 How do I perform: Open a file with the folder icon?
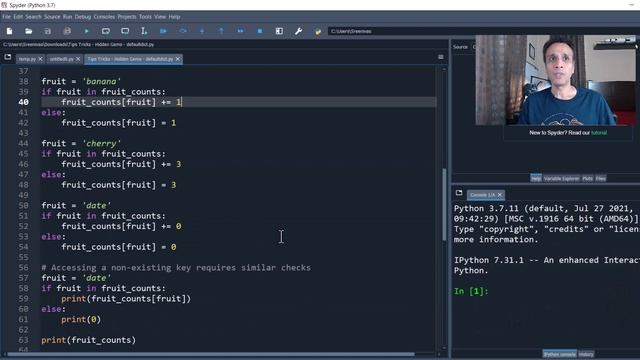click(29, 31)
